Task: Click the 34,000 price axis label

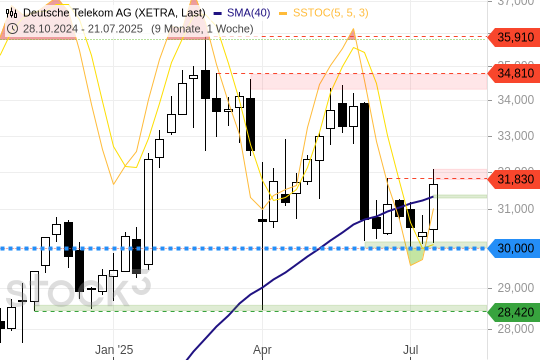Action: click(x=516, y=100)
